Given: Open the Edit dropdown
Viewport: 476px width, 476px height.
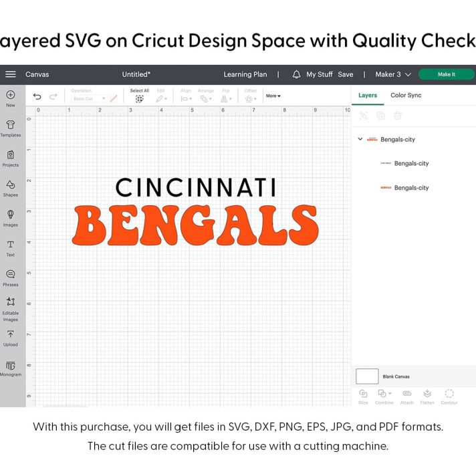Looking at the screenshot, I should pos(162,99).
